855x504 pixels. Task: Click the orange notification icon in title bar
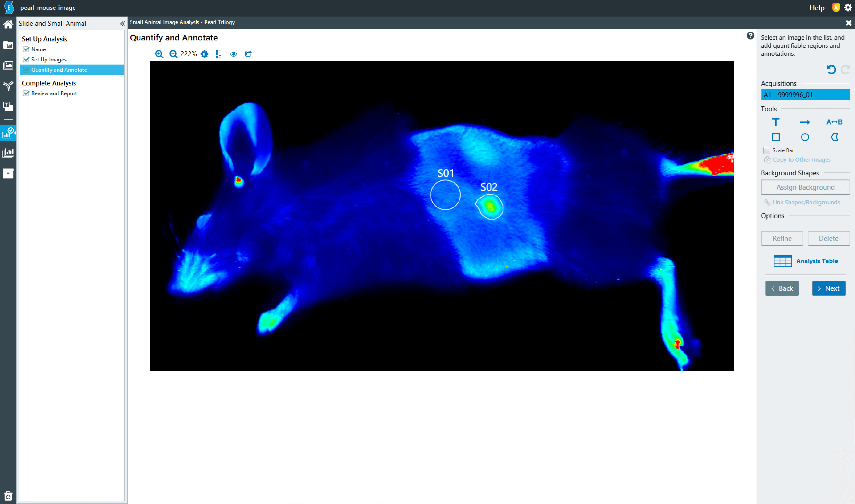[x=836, y=7]
